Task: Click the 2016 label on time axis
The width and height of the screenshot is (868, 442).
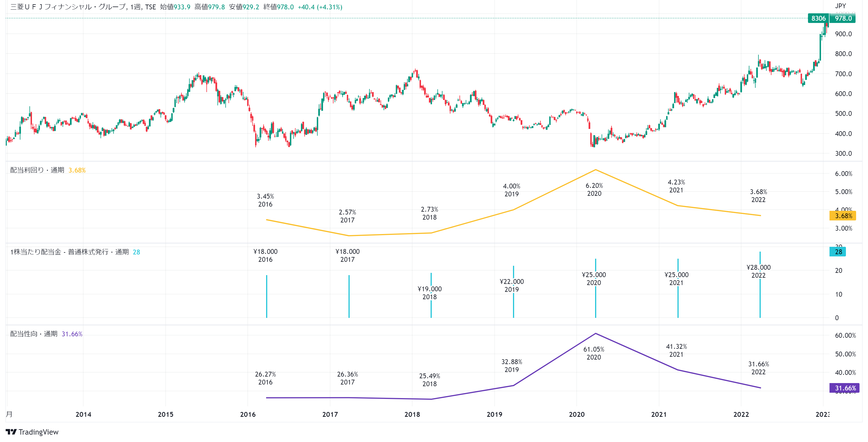Action: pyautogui.click(x=248, y=414)
